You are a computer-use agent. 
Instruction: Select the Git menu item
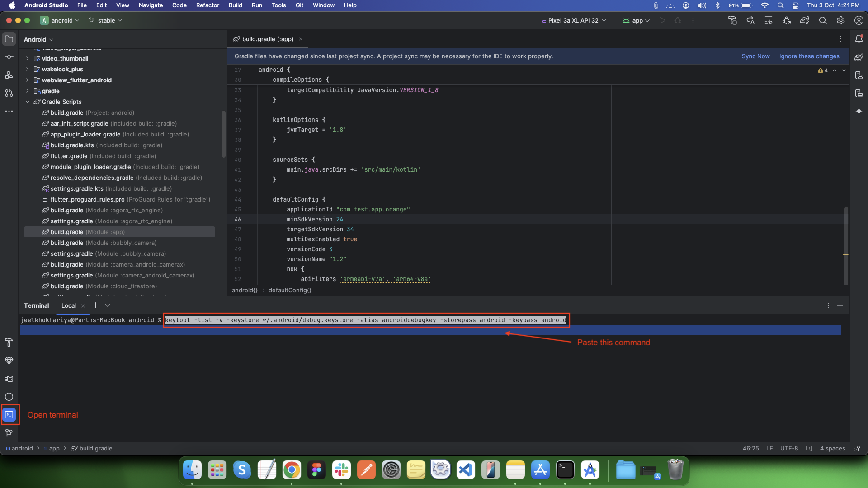(x=301, y=5)
